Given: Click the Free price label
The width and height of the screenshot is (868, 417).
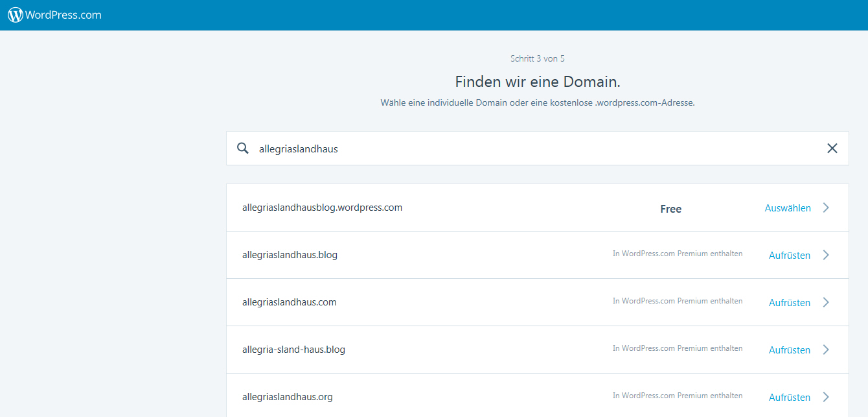Looking at the screenshot, I should (671, 209).
